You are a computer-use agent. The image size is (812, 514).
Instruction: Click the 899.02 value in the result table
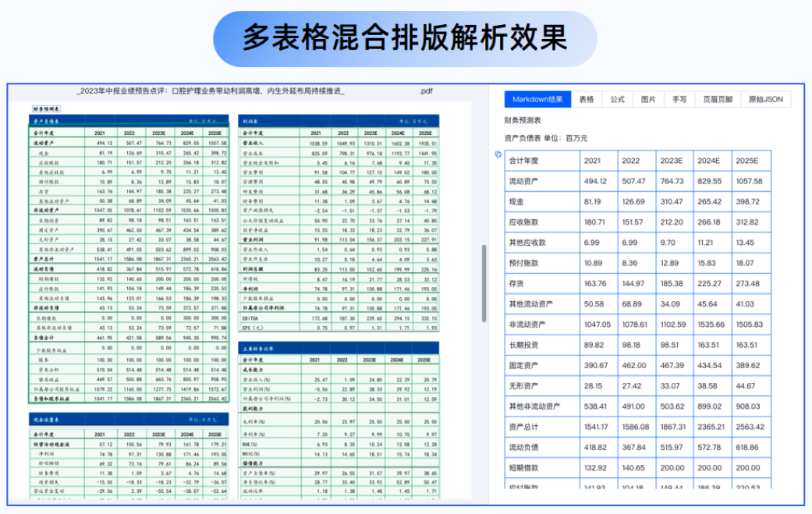coord(712,406)
